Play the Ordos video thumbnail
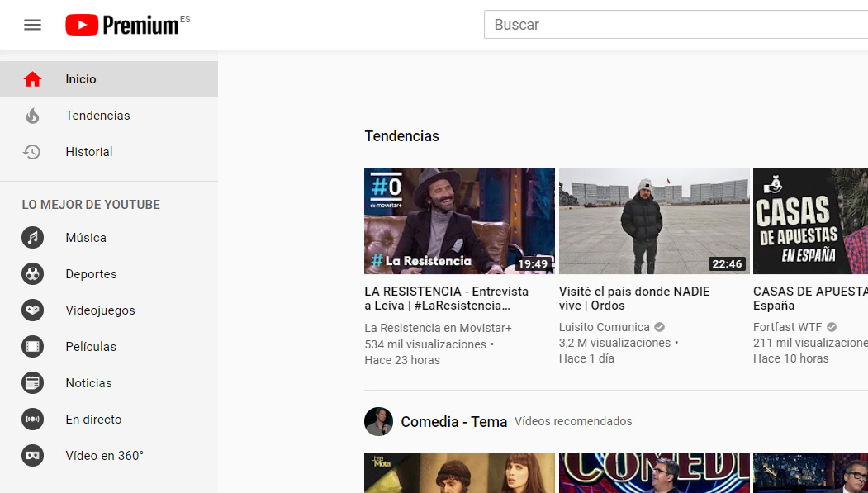 (653, 220)
